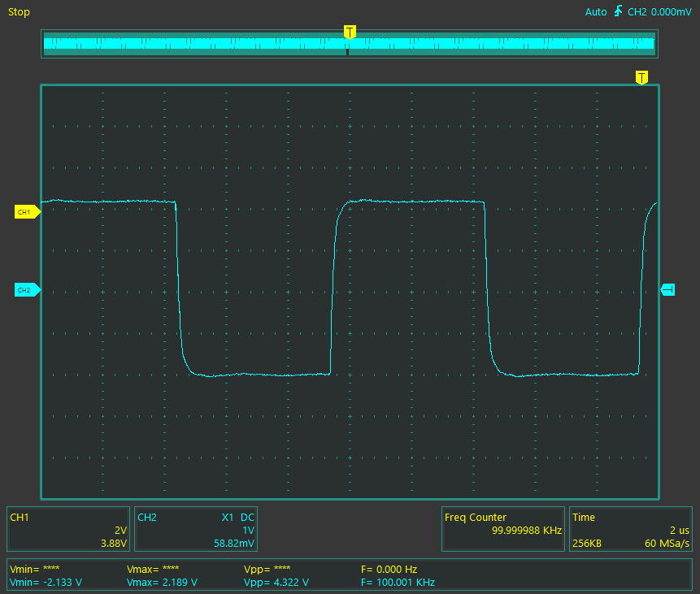Click the X1 probe attenuation setting
Viewport: 700px width, 594px height.
(x=228, y=518)
